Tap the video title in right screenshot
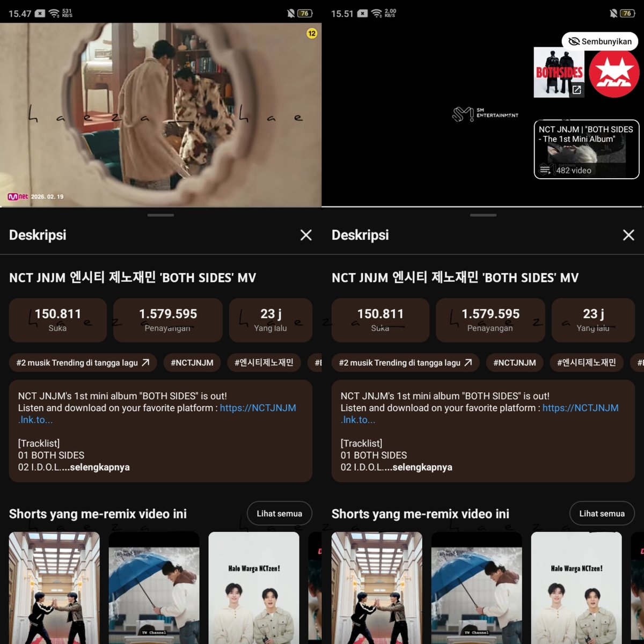The image size is (644, 644). coord(455,277)
